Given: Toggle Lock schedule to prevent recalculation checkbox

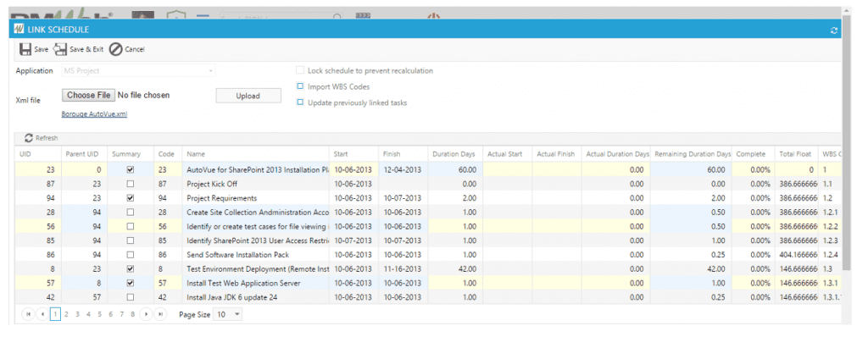Looking at the screenshot, I should pyautogui.click(x=300, y=71).
